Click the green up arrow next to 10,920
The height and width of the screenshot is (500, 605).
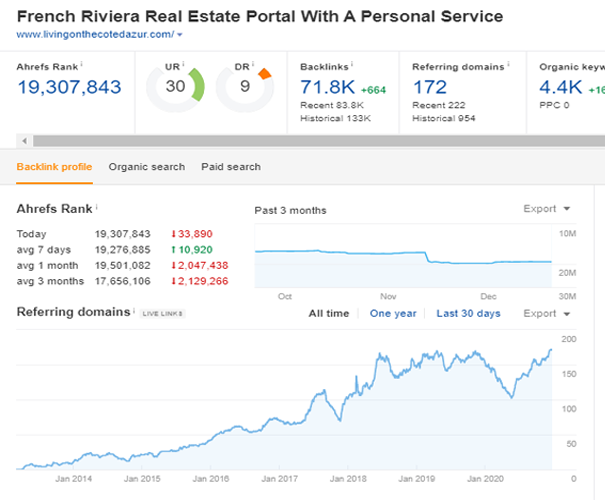point(174,250)
